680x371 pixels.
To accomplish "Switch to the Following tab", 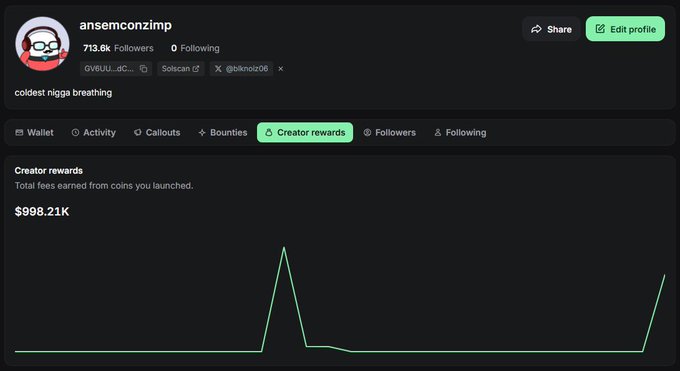I will (x=460, y=132).
